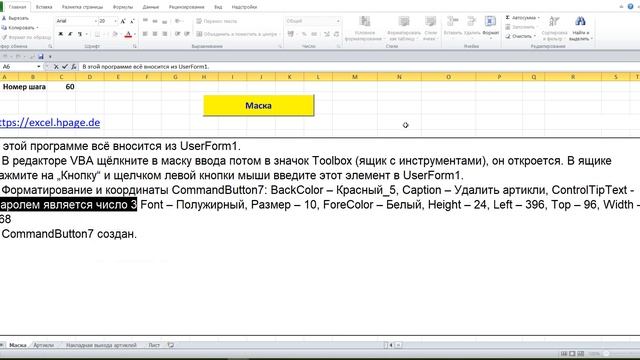
Task: Open the Arial font name dropdown
Action: [96, 21]
